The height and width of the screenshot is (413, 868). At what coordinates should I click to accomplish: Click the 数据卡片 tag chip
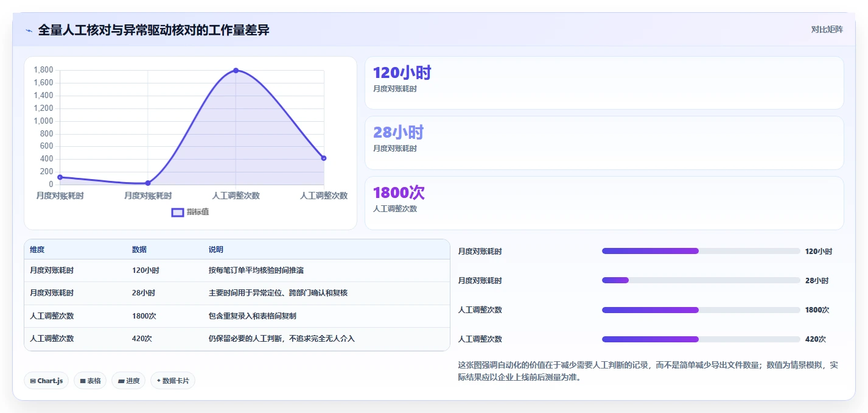pos(173,381)
